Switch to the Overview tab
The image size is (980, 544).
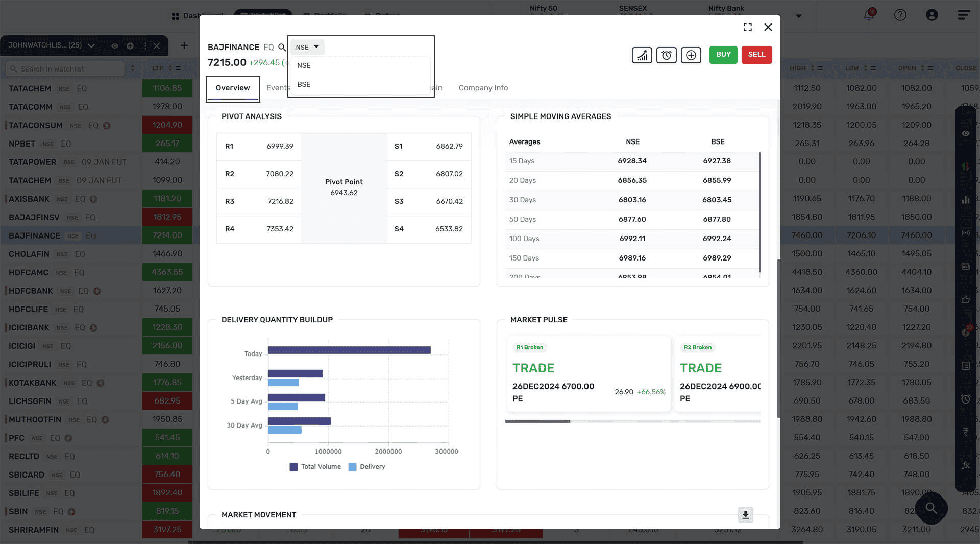coord(233,88)
